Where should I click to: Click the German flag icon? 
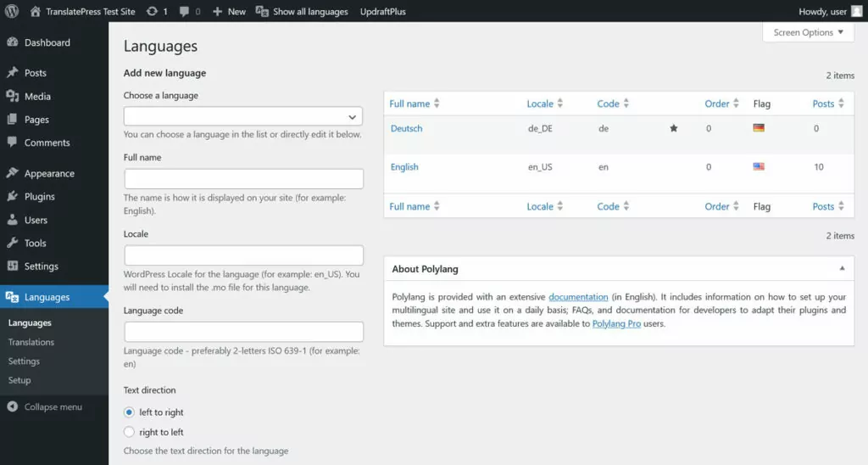coord(759,127)
